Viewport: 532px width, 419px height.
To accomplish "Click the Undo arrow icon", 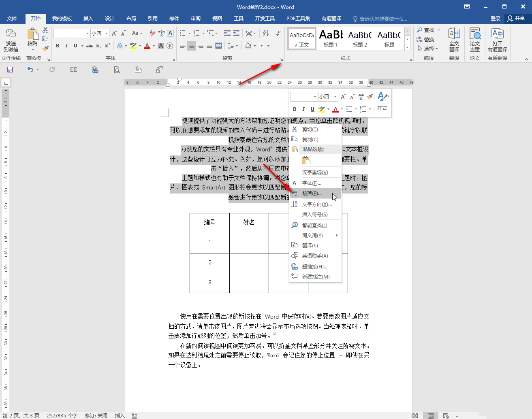I will [x=30, y=70].
